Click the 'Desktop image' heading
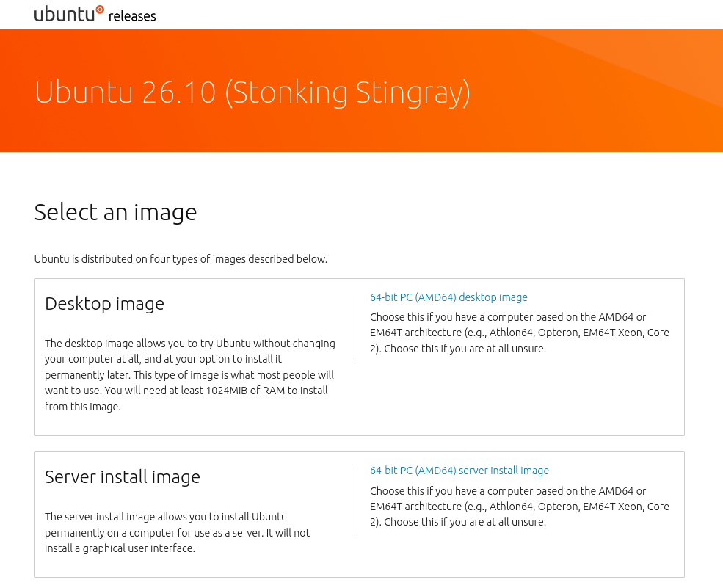723x588 pixels. (105, 304)
